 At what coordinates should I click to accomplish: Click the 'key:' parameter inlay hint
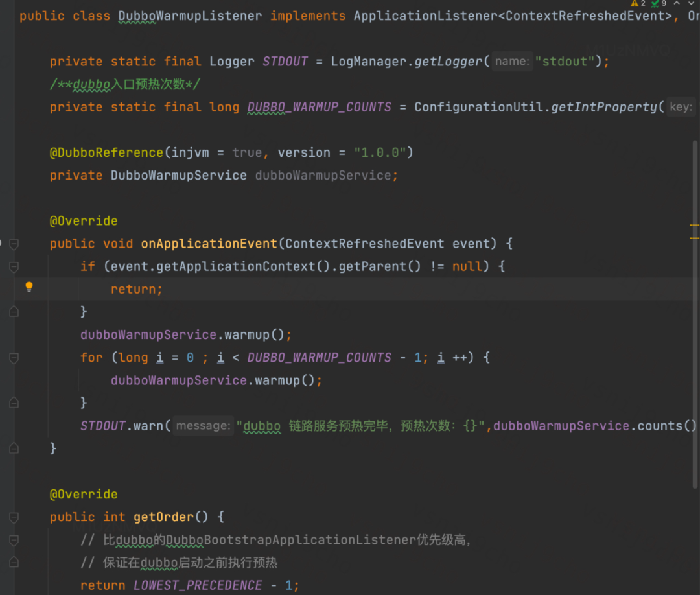pos(681,107)
